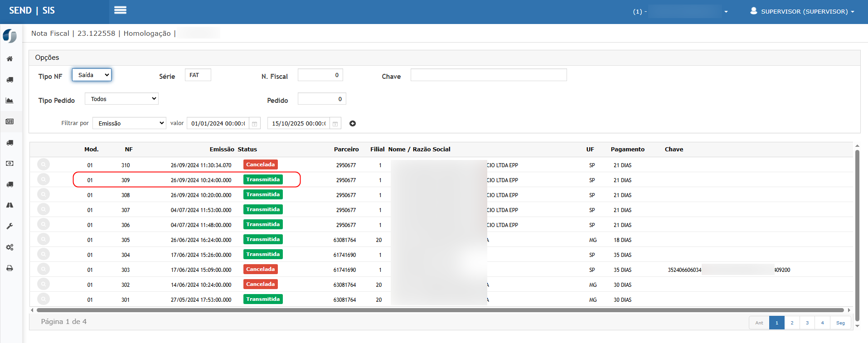Open the gears settings sidebar icon
The width and height of the screenshot is (868, 343).
[10, 247]
